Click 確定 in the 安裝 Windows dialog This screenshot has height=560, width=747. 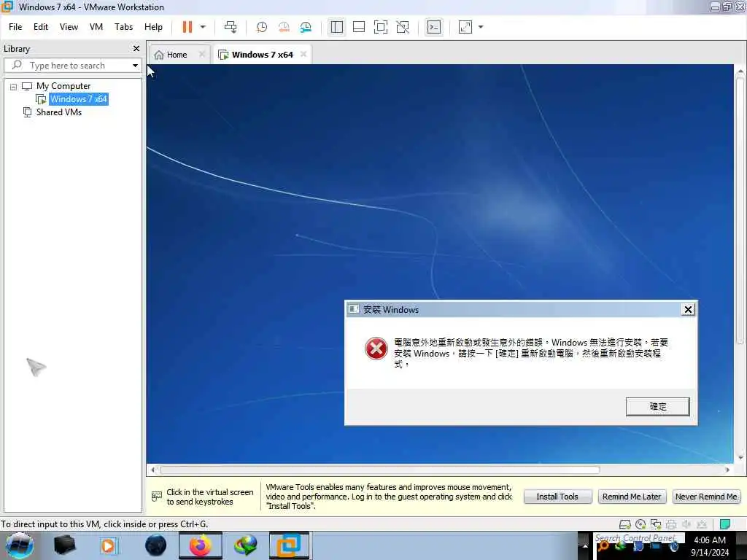pos(658,407)
